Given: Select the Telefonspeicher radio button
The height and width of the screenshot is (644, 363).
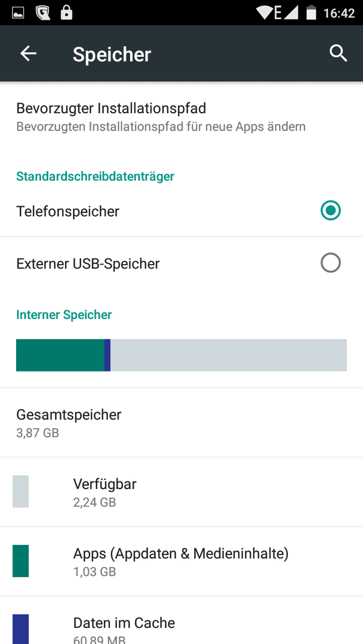Looking at the screenshot, I should [331, 210].
